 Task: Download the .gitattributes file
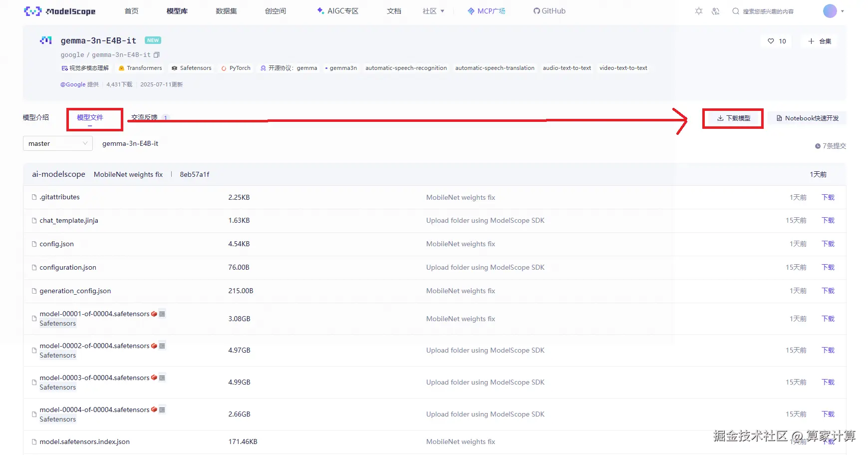pos(828,197)
